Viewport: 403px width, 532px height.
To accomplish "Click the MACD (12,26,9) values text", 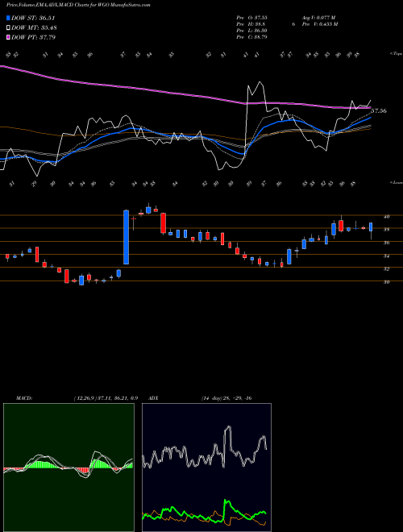I will (x=106, y=398).
